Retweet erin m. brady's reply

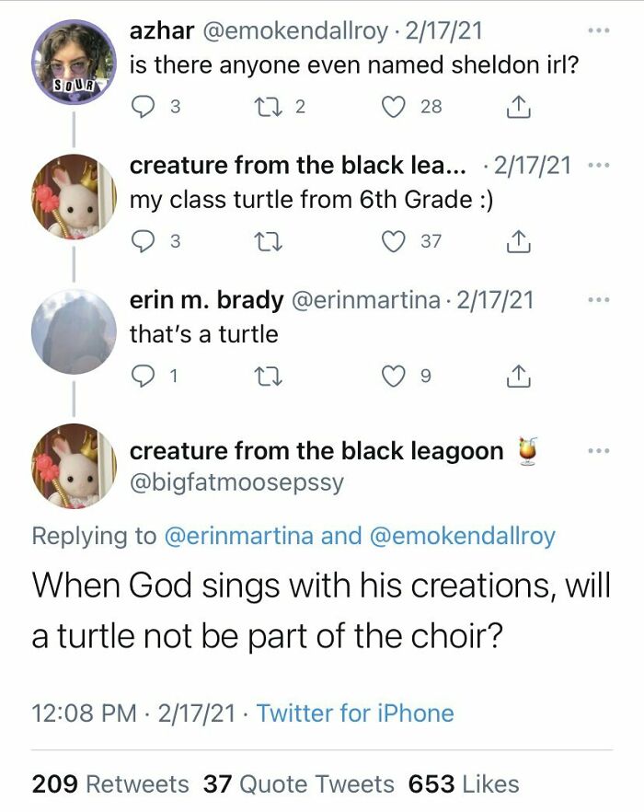[x=269, y=369]
